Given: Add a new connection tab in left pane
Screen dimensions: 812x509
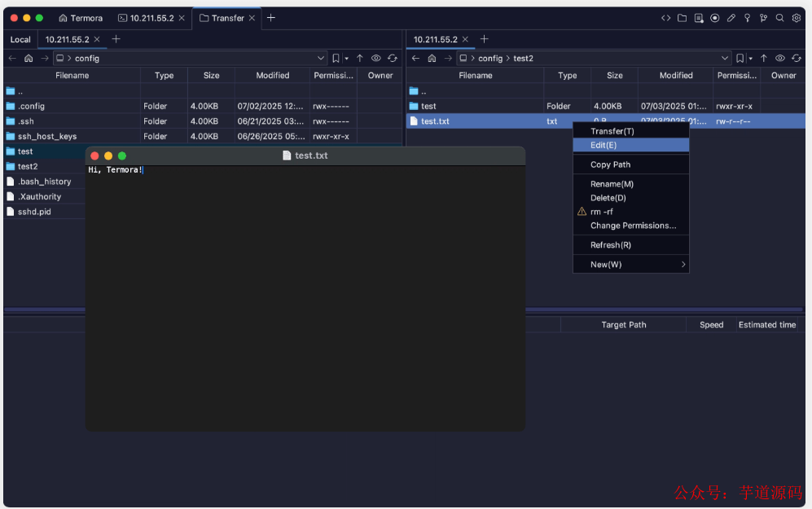Looking at the screenshot, I should click(x=116, y=39).
